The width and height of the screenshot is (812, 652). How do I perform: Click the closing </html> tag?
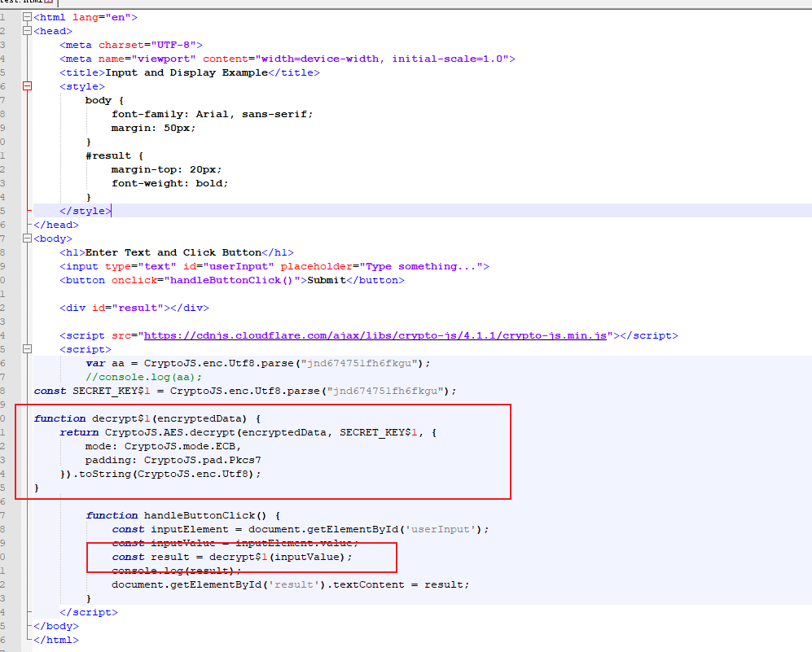pos(56,640)
